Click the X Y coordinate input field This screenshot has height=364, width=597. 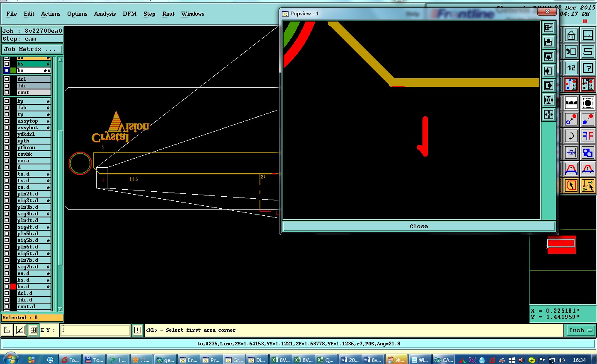[96, 330]
